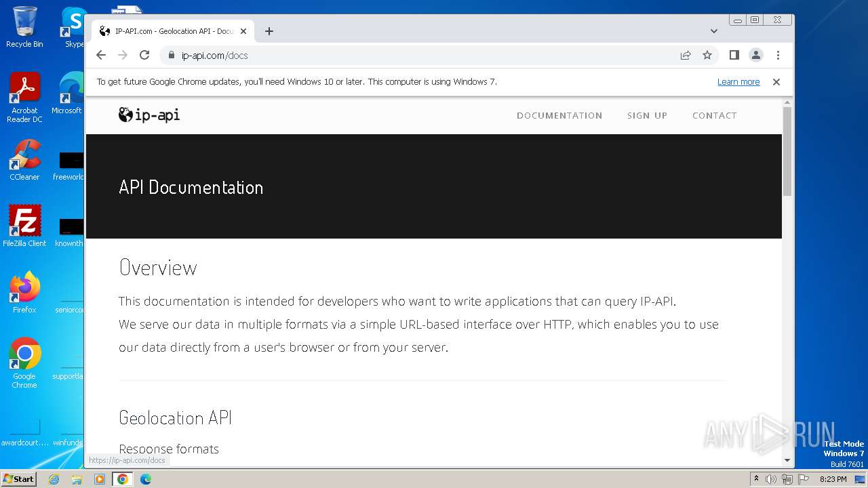Click the ip-api globe logo

(149, 115)
